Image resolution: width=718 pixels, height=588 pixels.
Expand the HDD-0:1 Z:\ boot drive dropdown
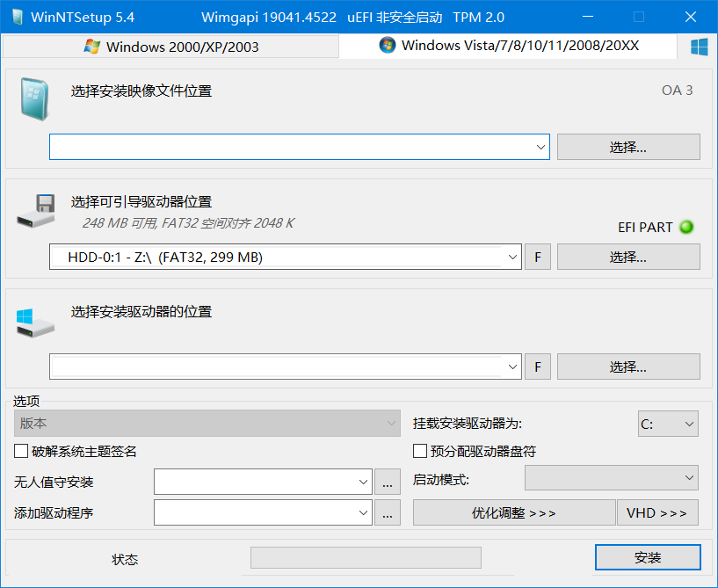pyautogui.click(x=512, y=257)
